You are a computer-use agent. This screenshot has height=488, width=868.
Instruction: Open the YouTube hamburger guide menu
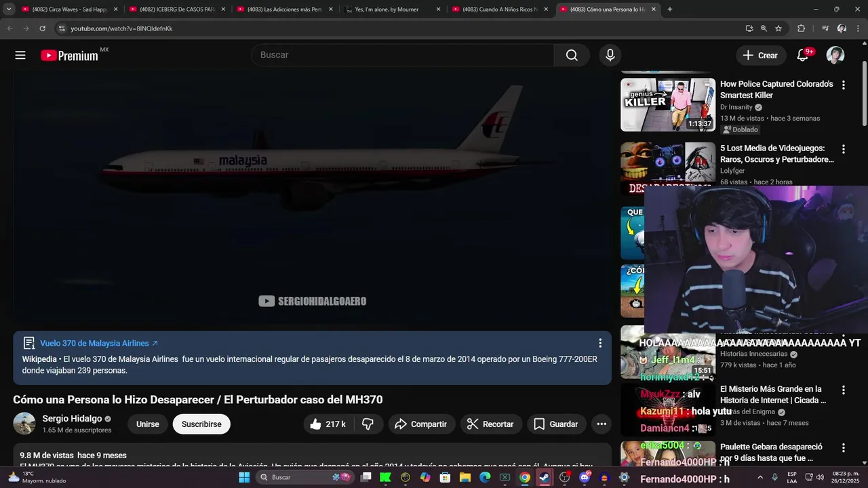tap(20, 56)
